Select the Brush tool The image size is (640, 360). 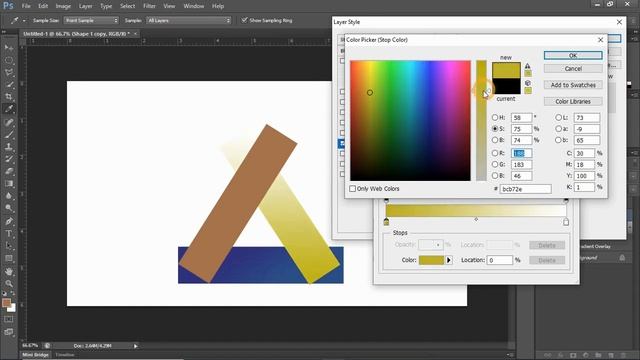click(x=9, y=134)
